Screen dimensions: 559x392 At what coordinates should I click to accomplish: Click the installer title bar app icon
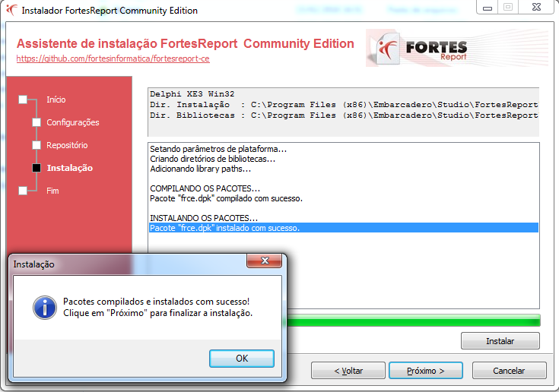click(x=11, y=10)
